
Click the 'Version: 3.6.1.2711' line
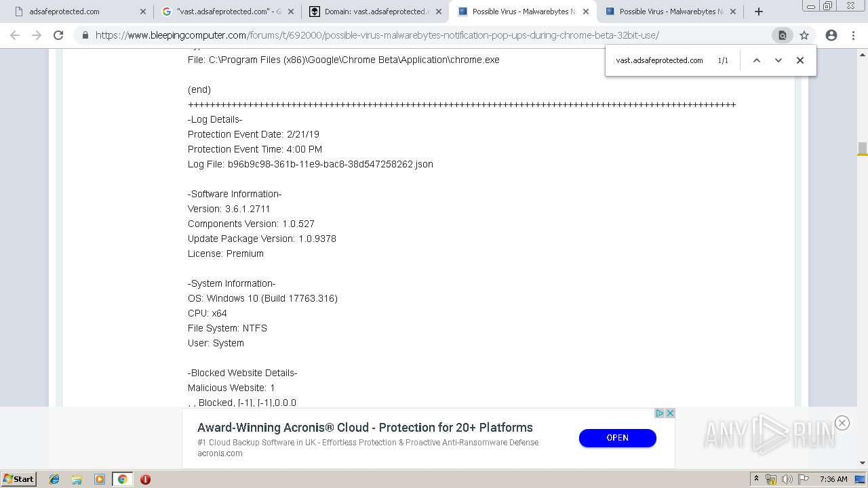(x=229, y=209)
